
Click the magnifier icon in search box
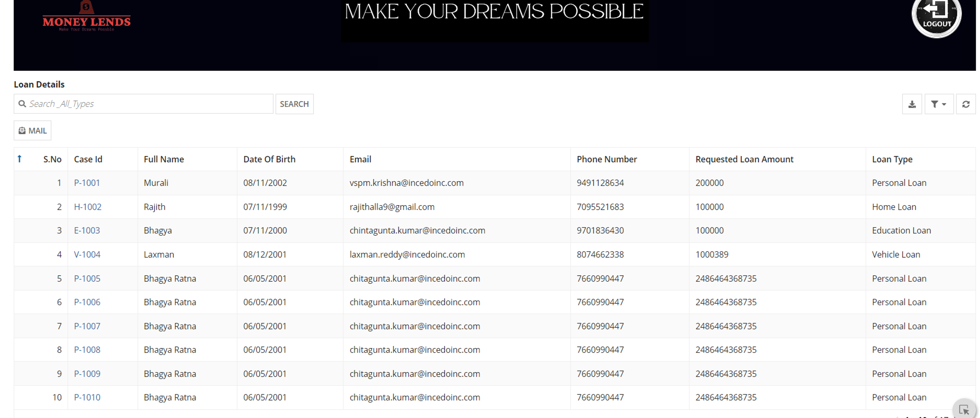tap(22, 104)
